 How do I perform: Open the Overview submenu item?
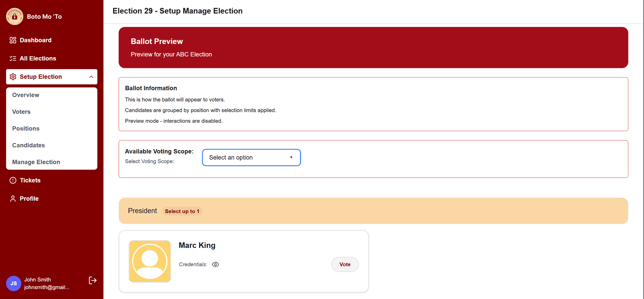(x=26, y=95)
